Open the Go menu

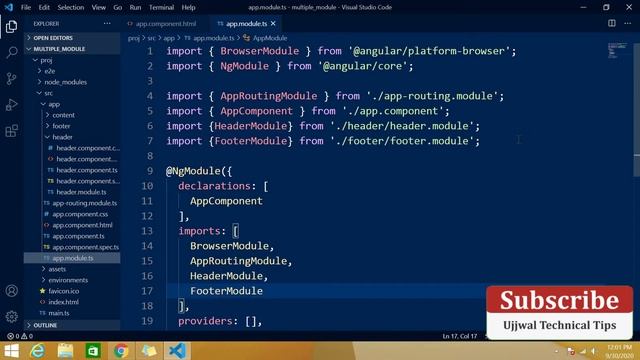(118, 7)
